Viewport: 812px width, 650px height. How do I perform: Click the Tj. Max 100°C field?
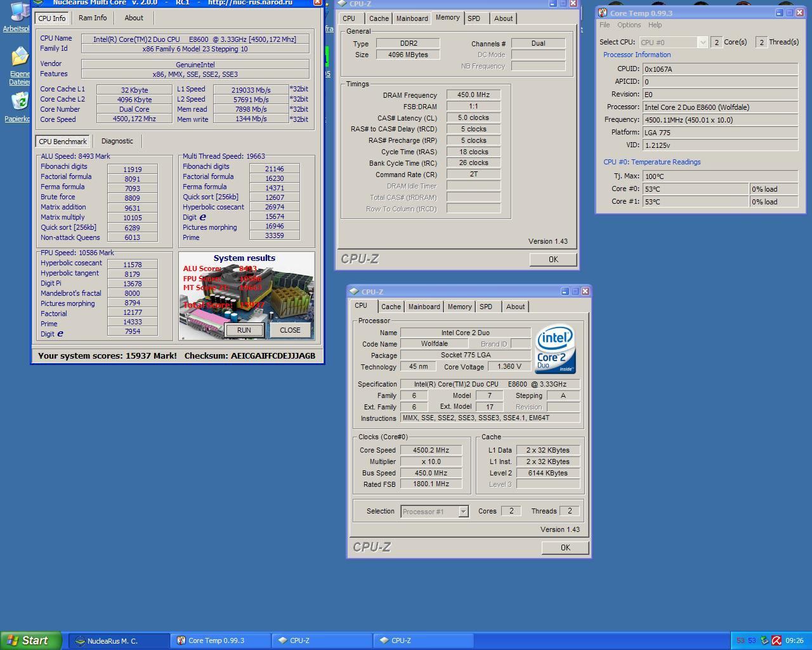(720, 176)
